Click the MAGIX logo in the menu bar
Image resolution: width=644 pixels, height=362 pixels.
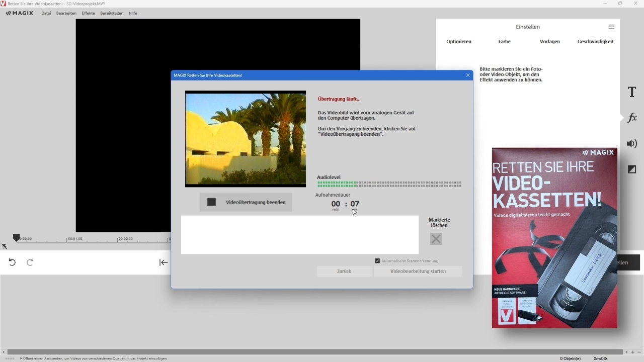(20, 13)
